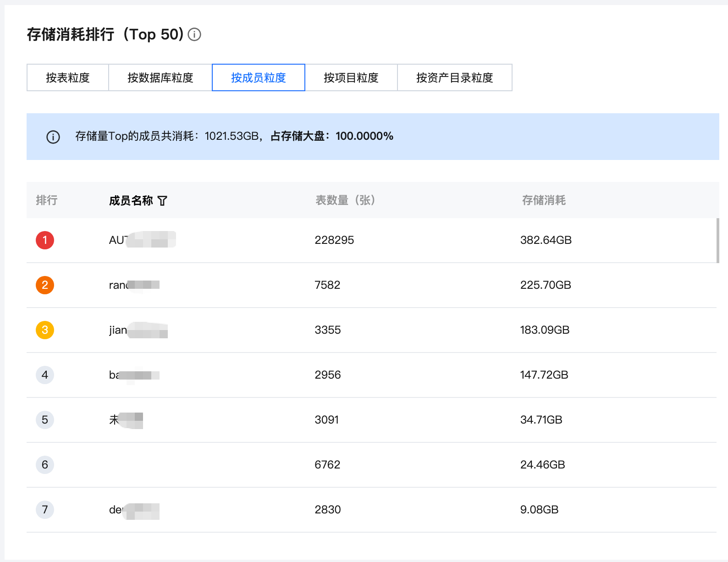Switch to 按项目粒度 tab

coord(351,78)
